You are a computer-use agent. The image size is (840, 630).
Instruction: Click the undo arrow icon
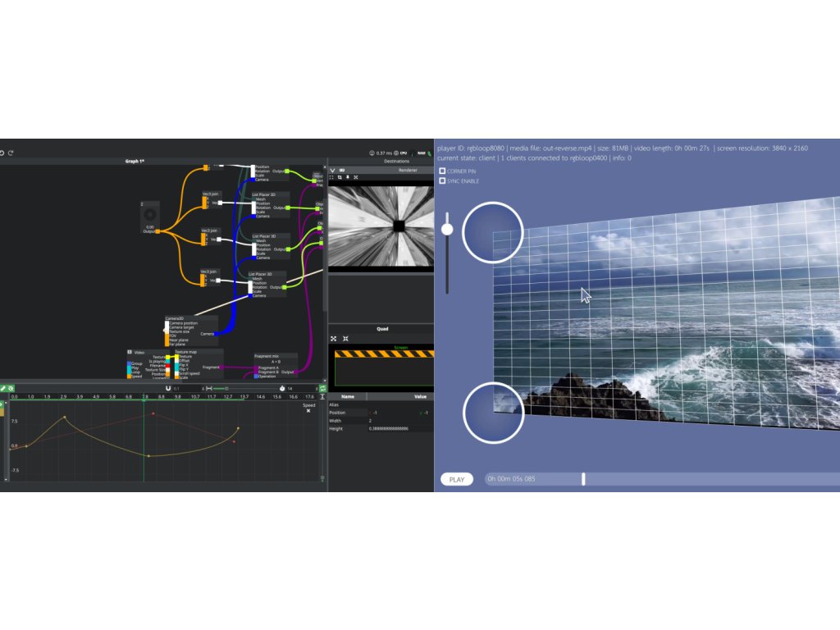tap(2, 153)
